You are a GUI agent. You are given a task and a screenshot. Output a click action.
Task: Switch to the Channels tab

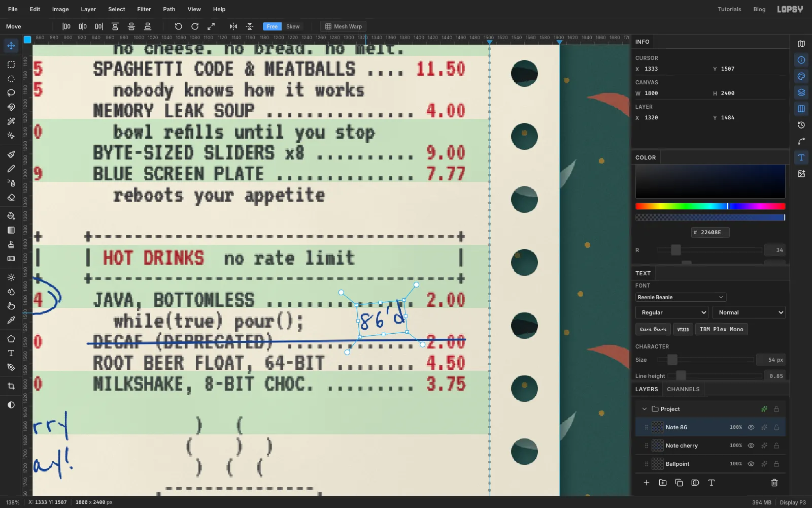(x=683, y=389)
